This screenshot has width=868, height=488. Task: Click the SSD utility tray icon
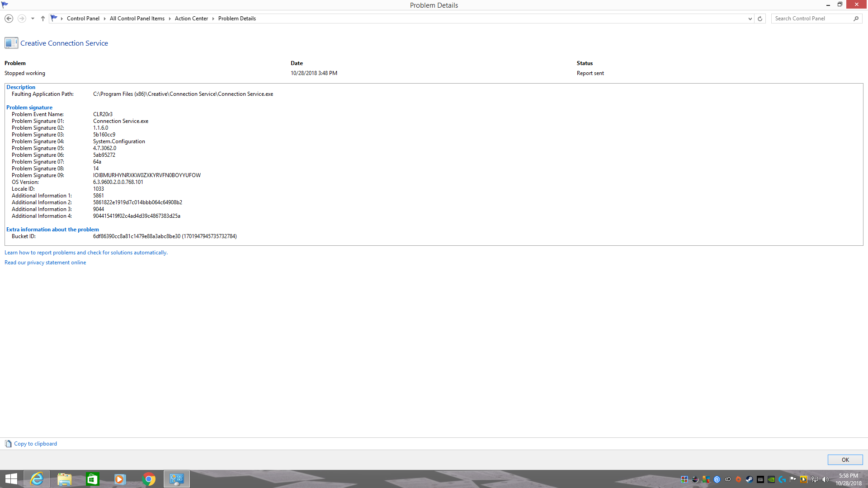[760, 479]
